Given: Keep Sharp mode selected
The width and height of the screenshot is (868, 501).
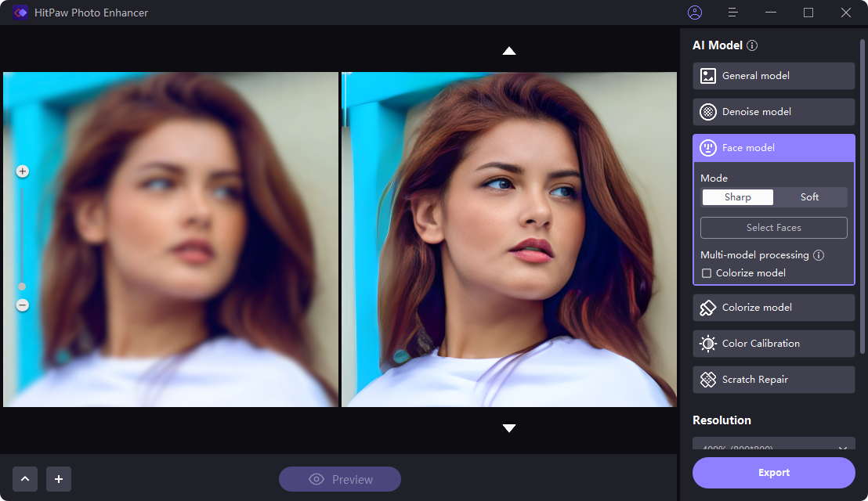Looking at the screenshot, I should pos(737,196).
